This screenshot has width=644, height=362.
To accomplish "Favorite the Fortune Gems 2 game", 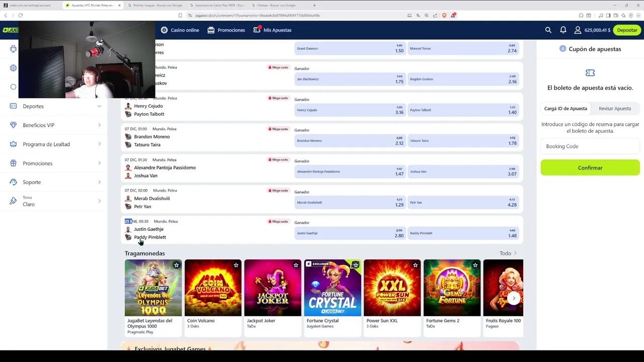I will pos(475,265).
